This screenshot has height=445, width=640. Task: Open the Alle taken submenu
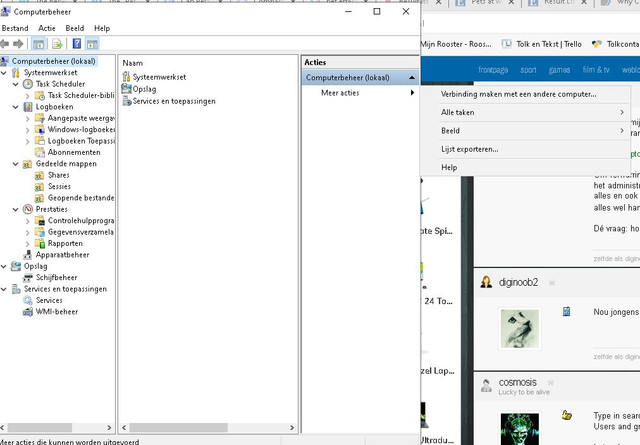(x=526, y=112)
